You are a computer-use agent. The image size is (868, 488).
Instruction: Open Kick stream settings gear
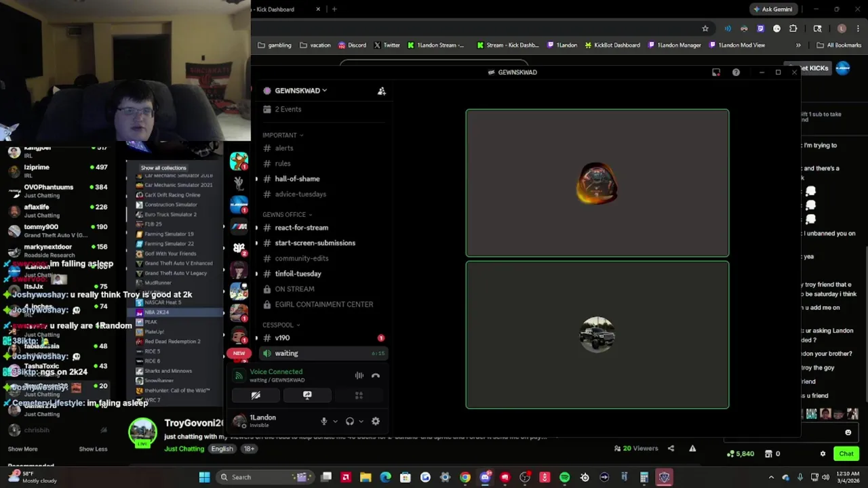tap(823, 454)
